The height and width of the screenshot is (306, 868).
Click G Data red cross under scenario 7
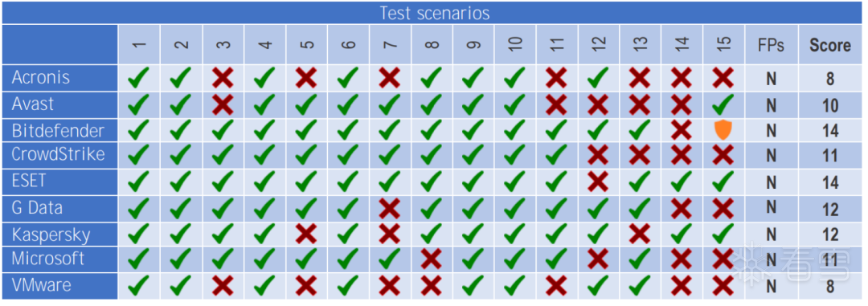(390, 208)
